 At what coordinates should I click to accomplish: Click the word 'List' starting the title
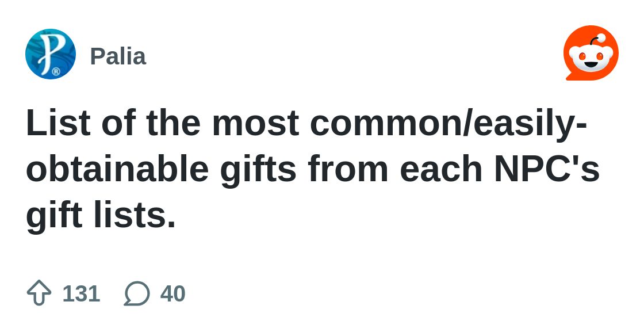[x=58, y=123]
